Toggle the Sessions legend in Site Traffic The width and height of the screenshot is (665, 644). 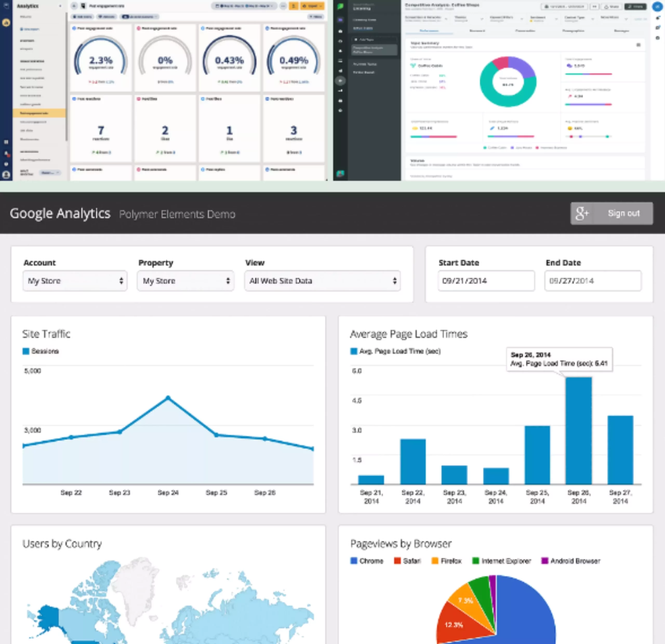pos(41,351)
